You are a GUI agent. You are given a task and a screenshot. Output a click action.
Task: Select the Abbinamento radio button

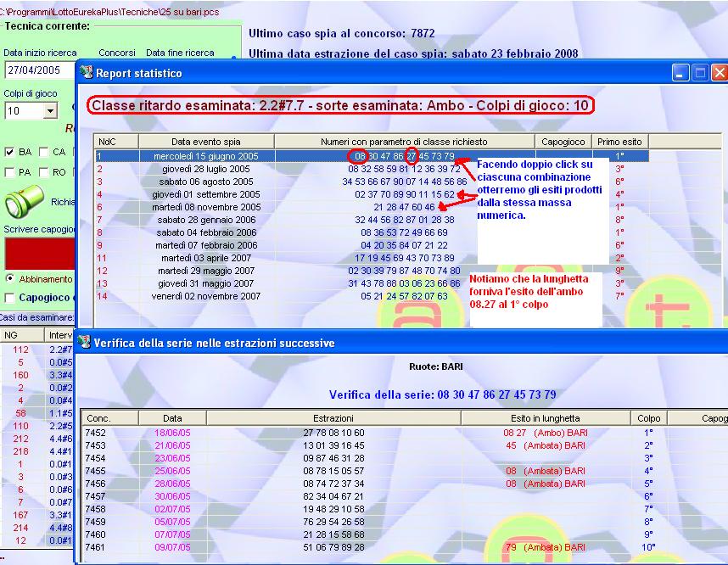[x=9, y=278]
